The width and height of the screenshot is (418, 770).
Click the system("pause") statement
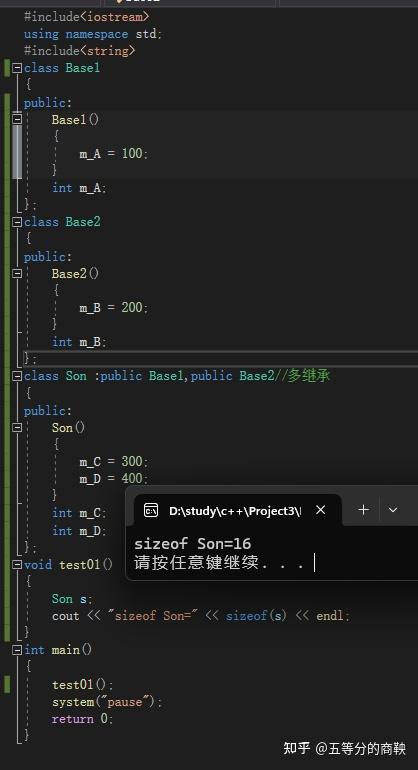point(107,702)
